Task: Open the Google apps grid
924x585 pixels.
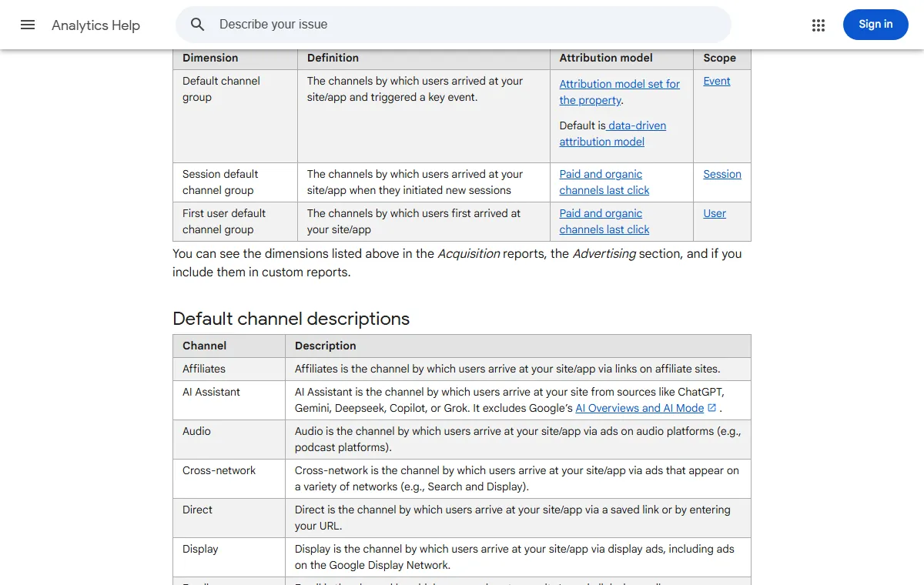Action: point(819,25)
